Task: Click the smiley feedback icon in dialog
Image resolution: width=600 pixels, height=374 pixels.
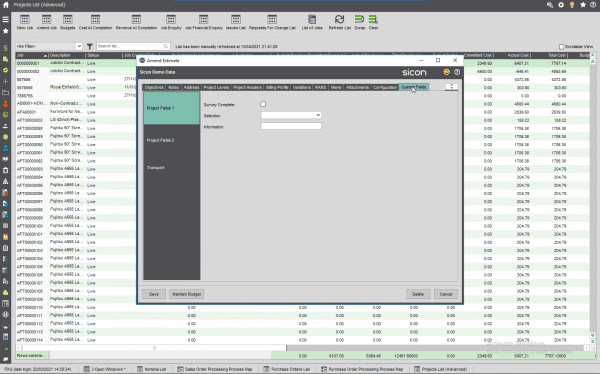Action: pos(446,72)
